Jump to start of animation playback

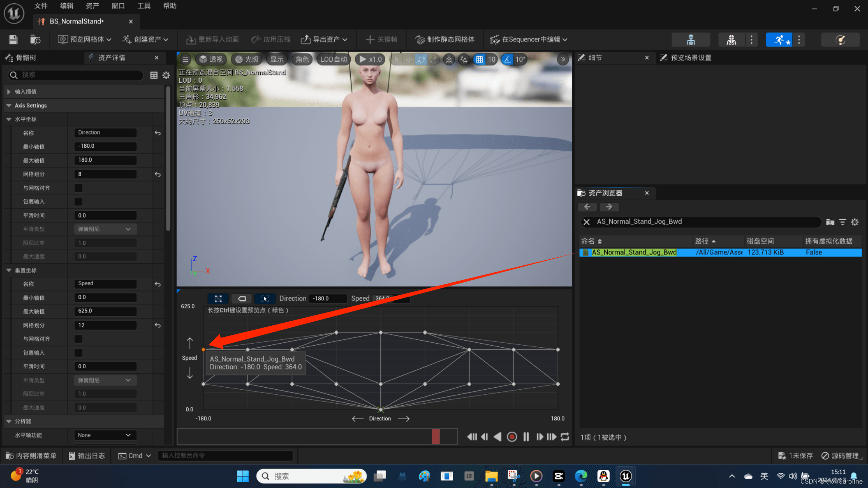(472, 437)
